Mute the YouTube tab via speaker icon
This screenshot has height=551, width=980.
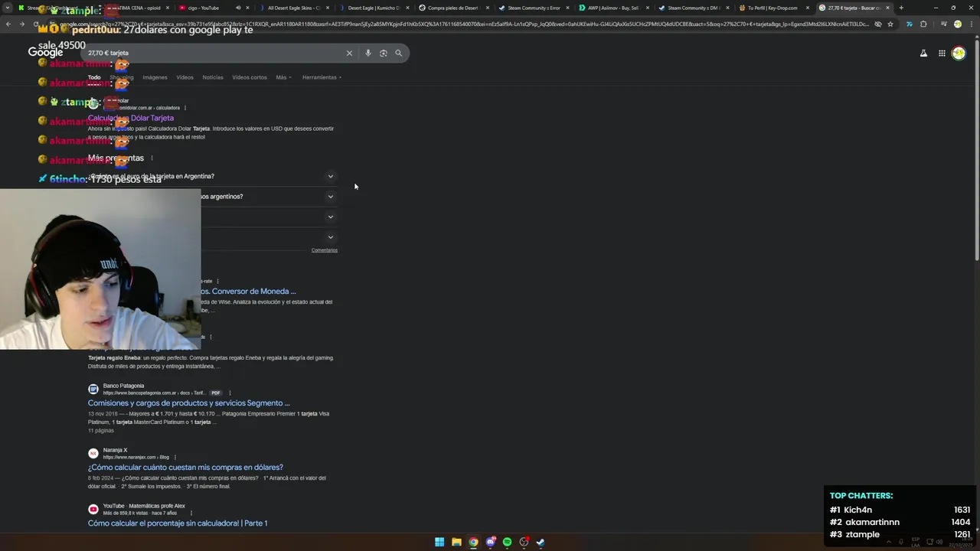pyautogui.click(x=238, y=8)
